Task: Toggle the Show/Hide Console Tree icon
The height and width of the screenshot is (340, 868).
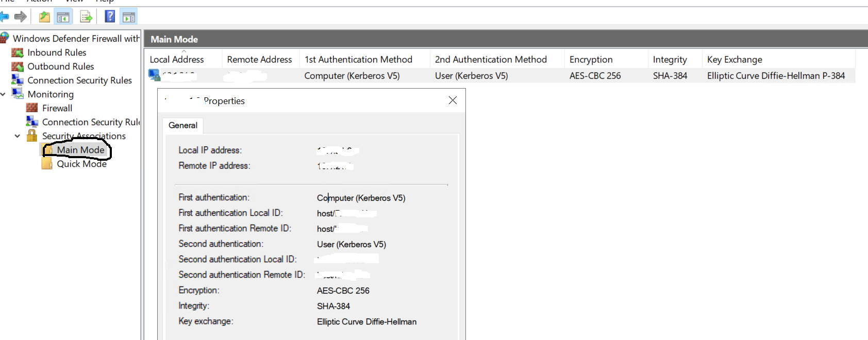Action: pyautogui.click(x=63, y=16)
